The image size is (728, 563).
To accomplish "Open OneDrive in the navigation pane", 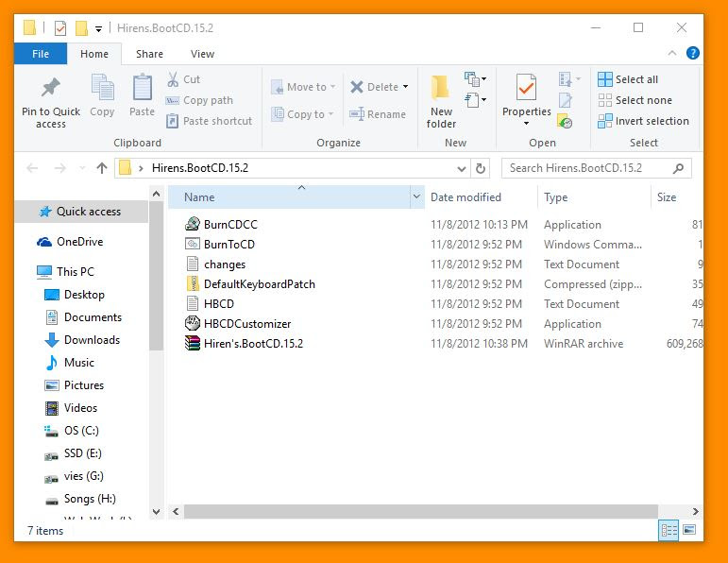I will (x=70, y=242).
